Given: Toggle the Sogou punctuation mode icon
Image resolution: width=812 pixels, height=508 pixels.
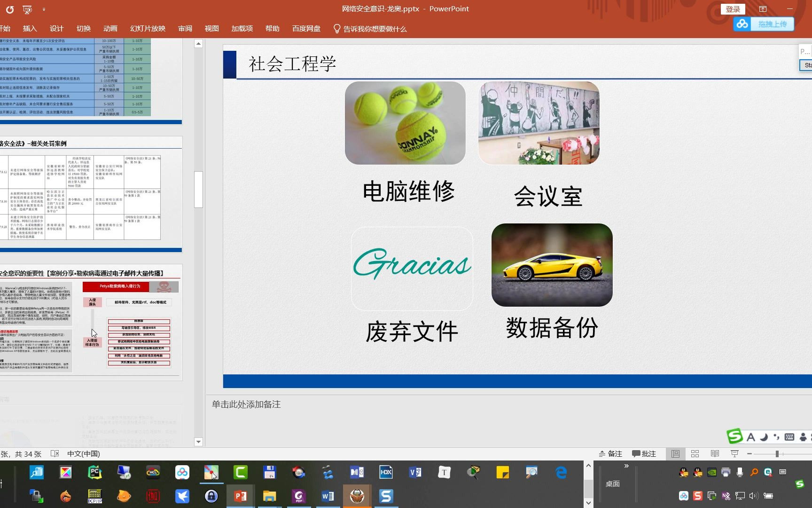Looking at the screenshot, I should tap(776, 437).
